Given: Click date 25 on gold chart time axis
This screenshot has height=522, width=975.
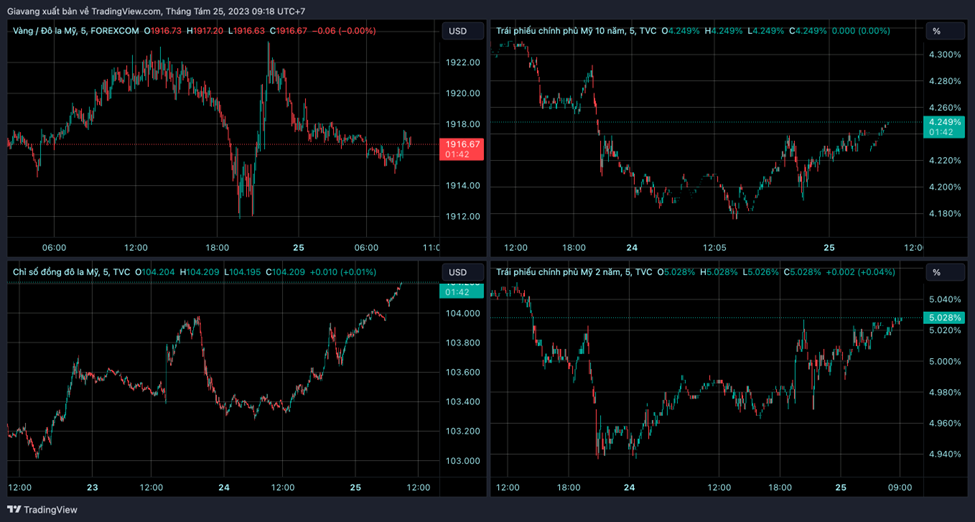Looking at the screenshot, I should click(298, 247).
